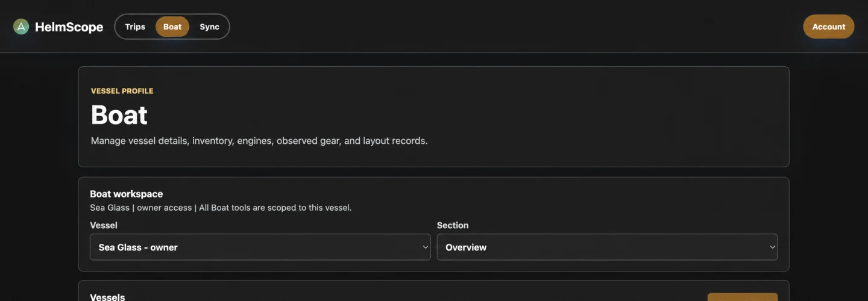Click the chevron arrow on Vessel selector

point(426,247)
